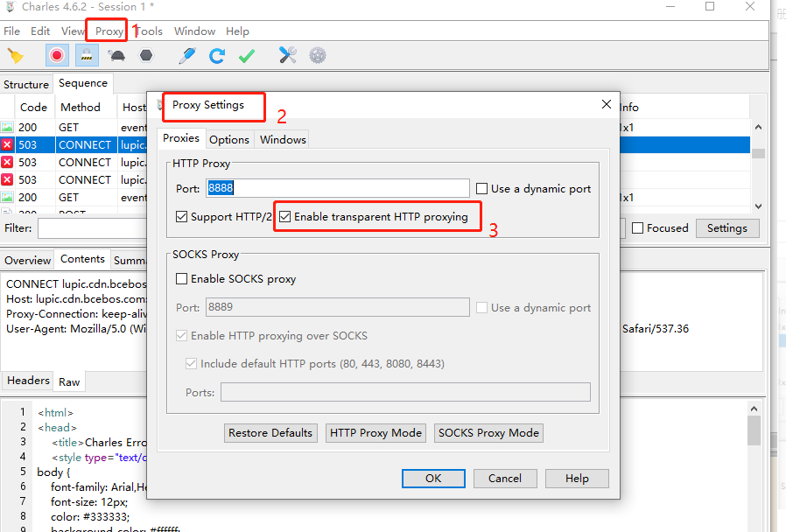Screen dimensions: 786x532
Task: Click Restore Defaults button
Action: (x=270, y=433)
